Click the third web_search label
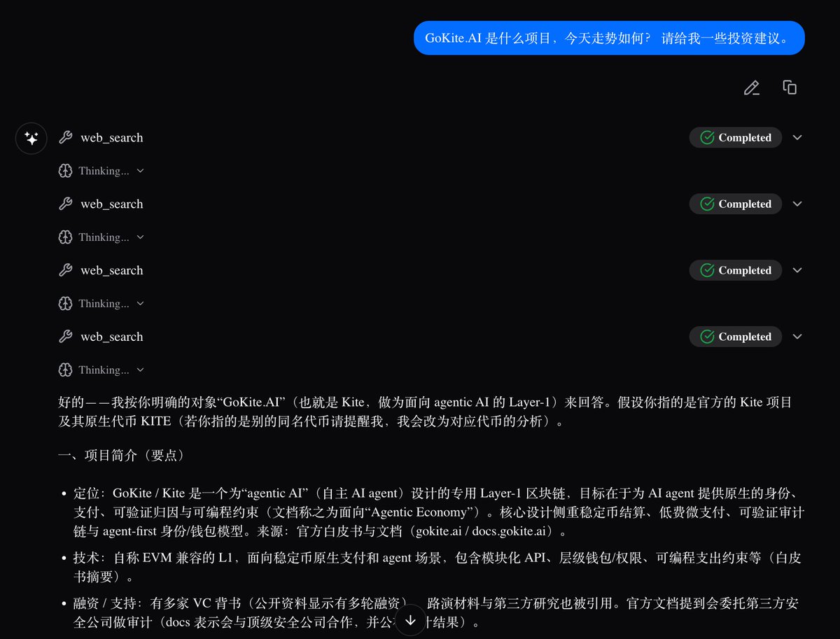This screenshot has height=639, width=840. coord(112,270)
